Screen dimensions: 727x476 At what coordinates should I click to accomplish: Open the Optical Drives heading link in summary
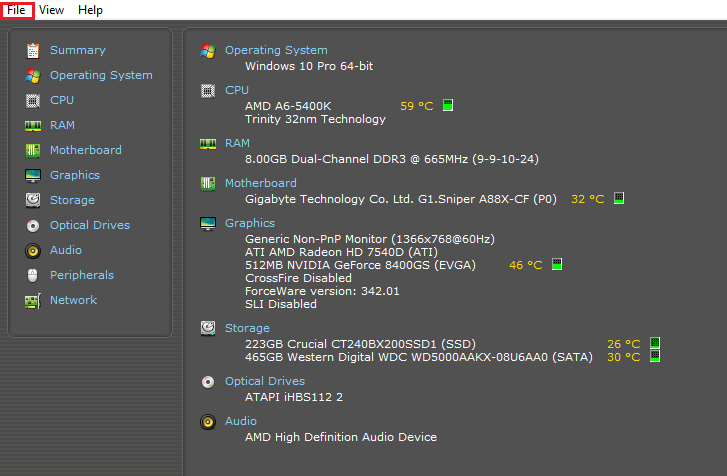265,381
